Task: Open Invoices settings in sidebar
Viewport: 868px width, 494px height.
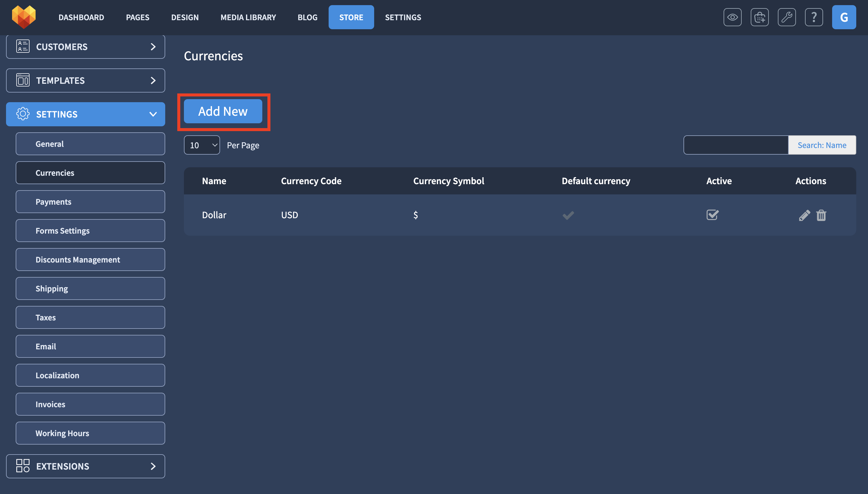Action: coord(90,404)
